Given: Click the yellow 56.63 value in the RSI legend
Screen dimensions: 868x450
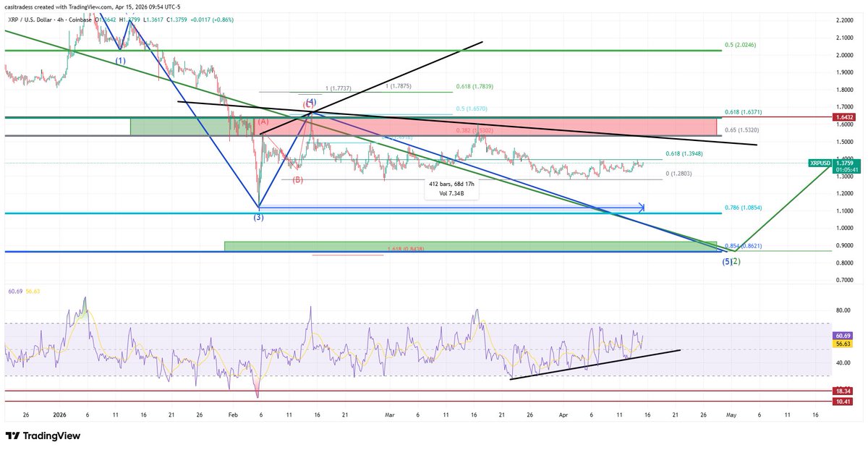Looking at the screenshot, I should (32, 291).
